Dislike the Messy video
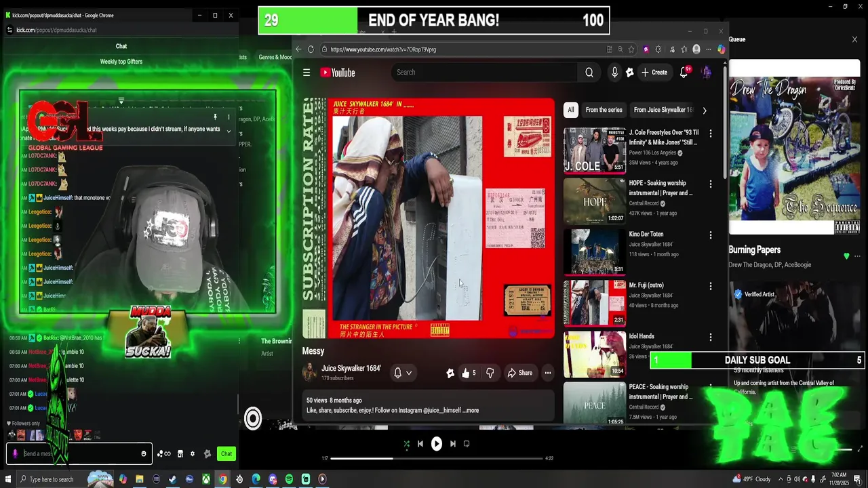 [490, 373]
